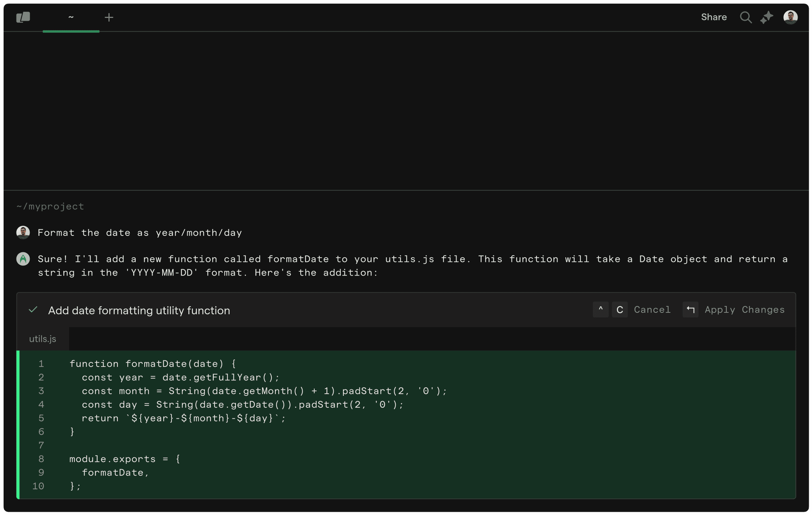Select the utils.js file tab

click(x=43, y=339)
